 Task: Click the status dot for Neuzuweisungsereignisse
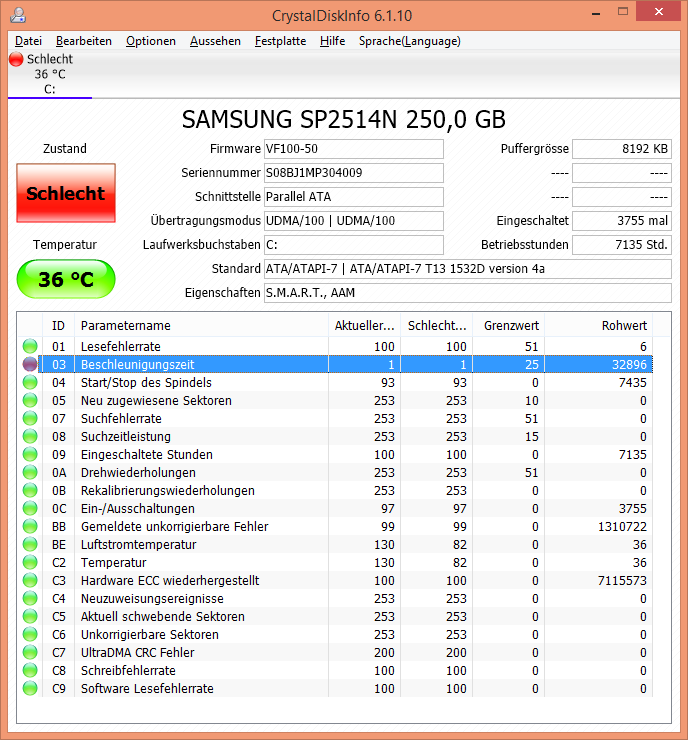[x=30, y=598]
